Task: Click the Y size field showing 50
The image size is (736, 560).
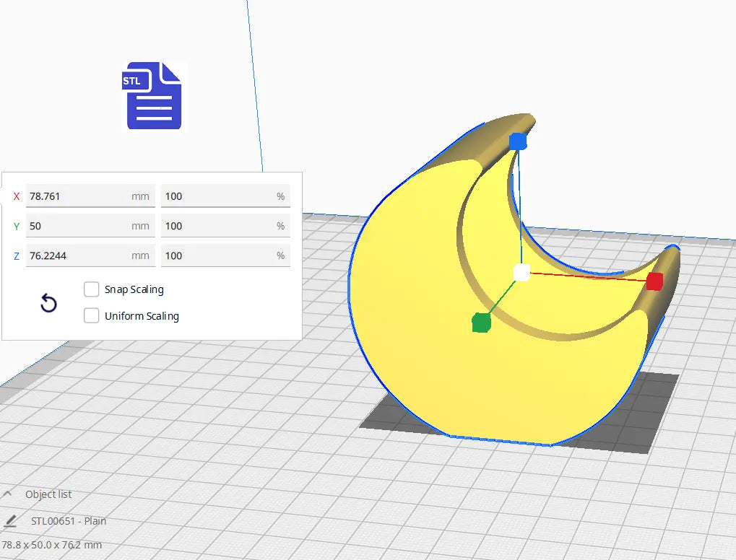Action: 76,226
